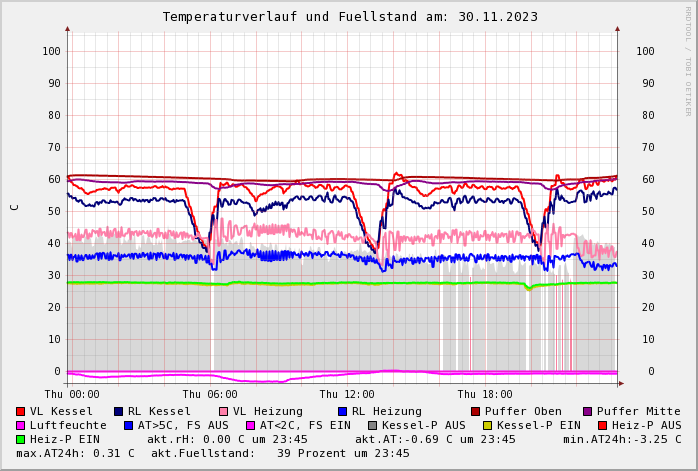Click the 'VL Heizung' legend label
The image size is (698, 471).
268,411
